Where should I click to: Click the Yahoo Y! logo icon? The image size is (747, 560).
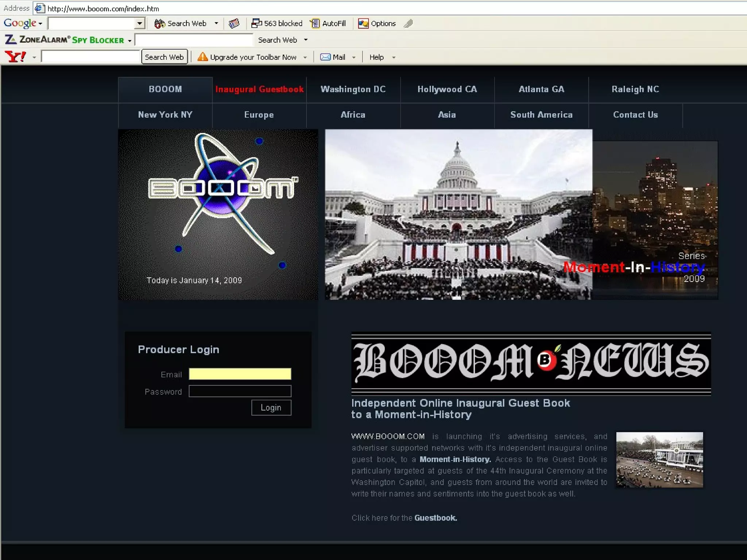[15, 57]
